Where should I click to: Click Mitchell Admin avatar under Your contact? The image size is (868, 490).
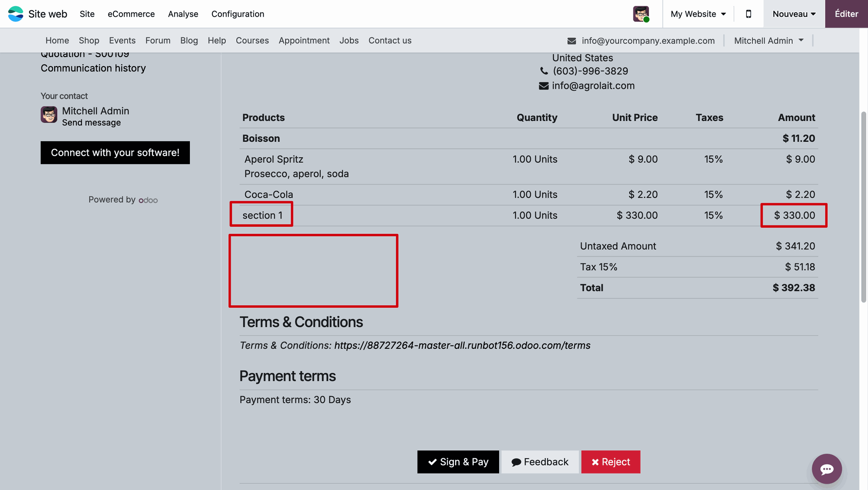coord(49,114)
